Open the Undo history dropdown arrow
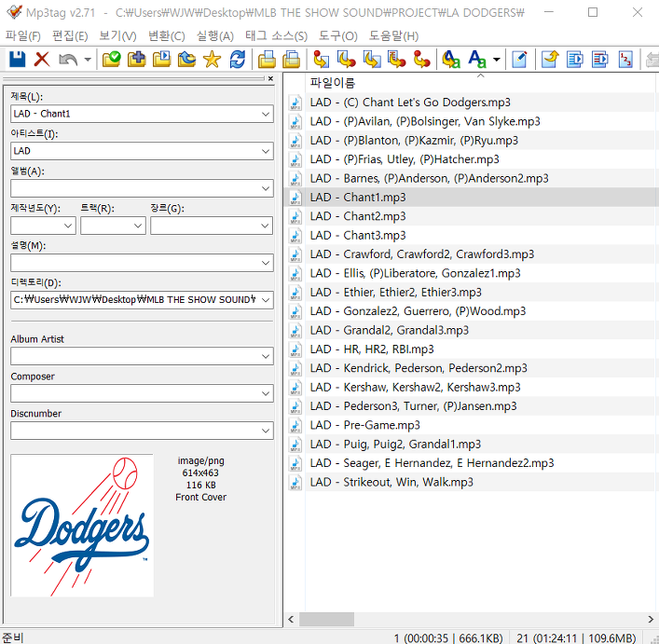Viewport: 659px width, 644px height. click(x=88, y=60)
